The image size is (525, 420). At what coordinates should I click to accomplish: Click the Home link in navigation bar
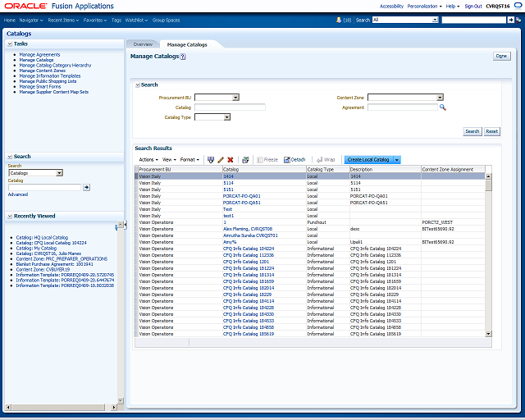coord(10,20)
